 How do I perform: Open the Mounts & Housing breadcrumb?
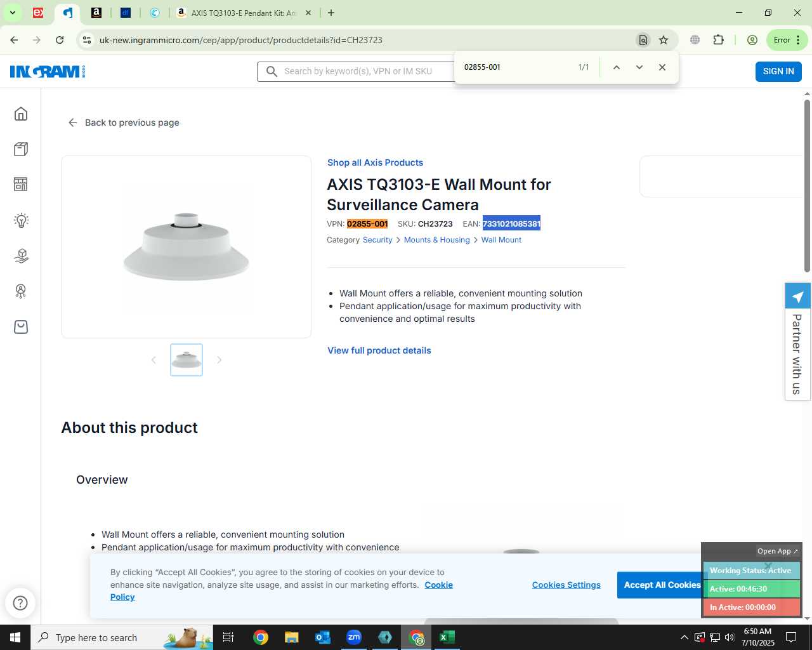(x=437, y=240)
